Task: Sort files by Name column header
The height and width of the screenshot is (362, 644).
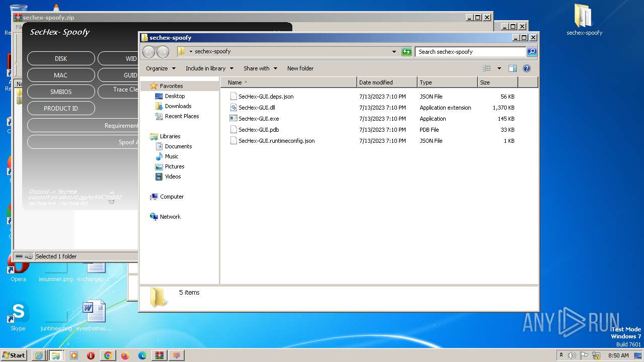Action: 289,82
